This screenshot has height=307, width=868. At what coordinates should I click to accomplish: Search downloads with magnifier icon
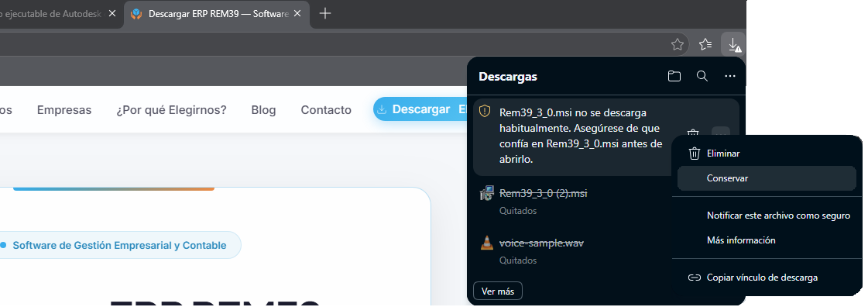[702, 77]
